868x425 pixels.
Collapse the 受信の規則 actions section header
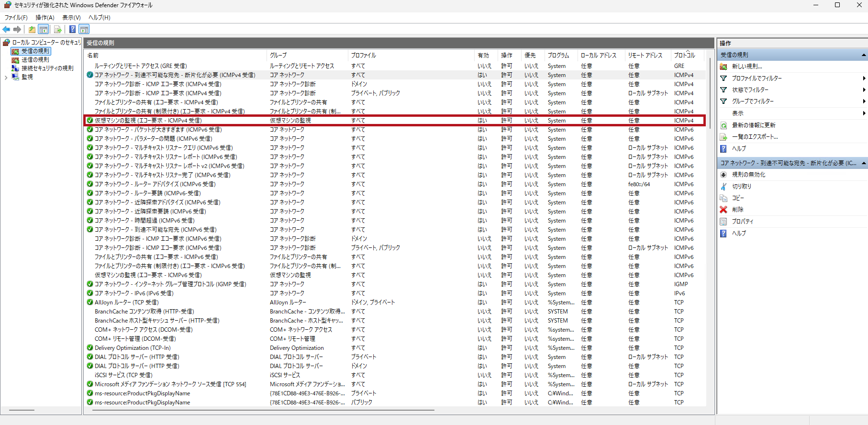pyautogui.click(x=792, y=55)
